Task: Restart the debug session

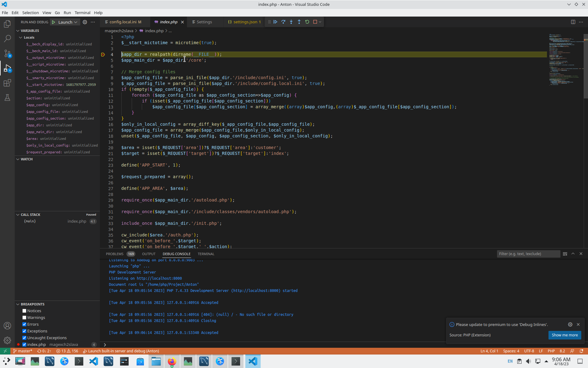Action: pyautogui.click(x=307, y=22)
